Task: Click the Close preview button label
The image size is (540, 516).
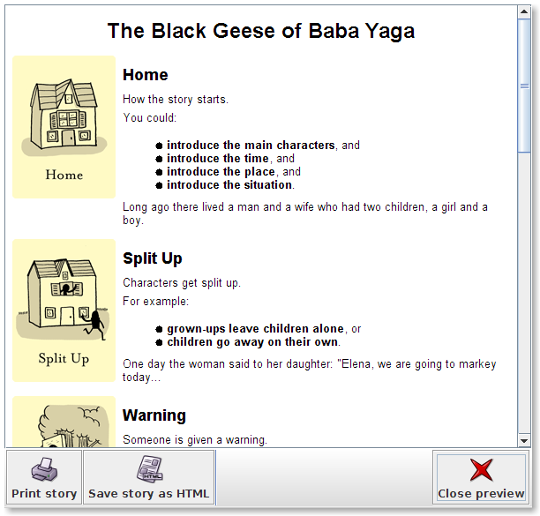Action: pyautogui.click(x=481, y=494)
